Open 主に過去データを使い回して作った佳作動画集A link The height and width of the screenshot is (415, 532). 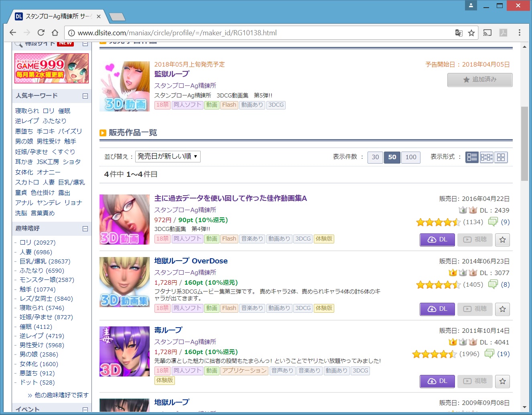point(231,198)
